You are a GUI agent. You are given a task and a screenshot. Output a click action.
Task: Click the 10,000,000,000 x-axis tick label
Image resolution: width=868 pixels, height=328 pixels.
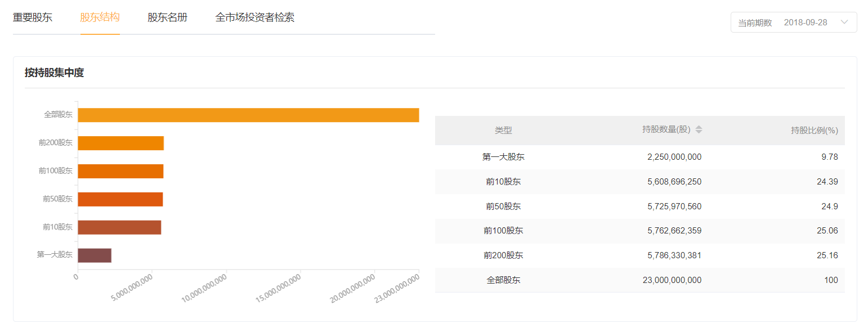click(205, 288)
